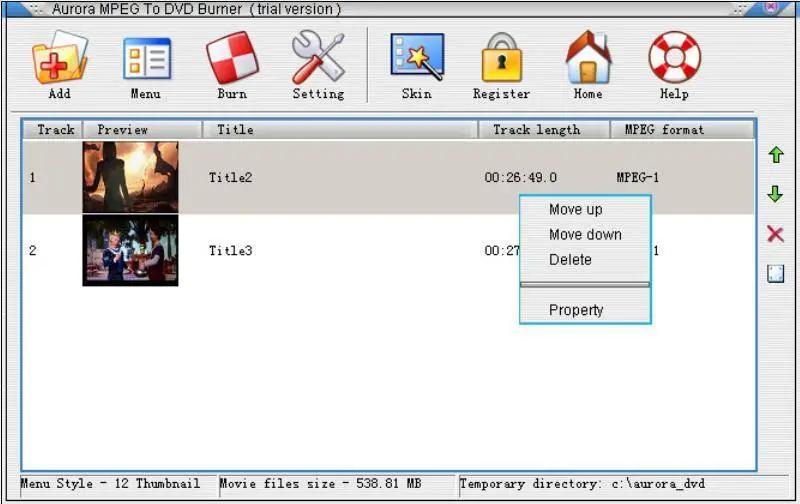Select the Title2 text
The height and width of the screenshot is (504, 800).
[231, 178]
